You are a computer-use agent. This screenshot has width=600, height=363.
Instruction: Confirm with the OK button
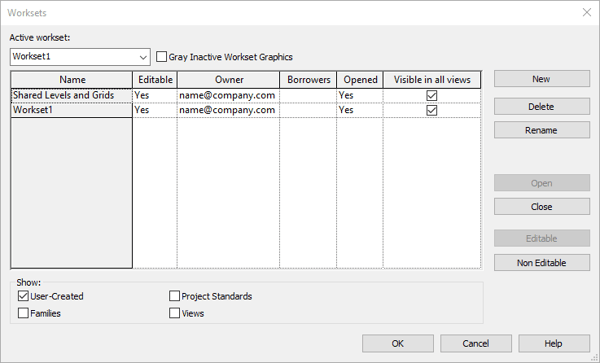tap(398, 343)
